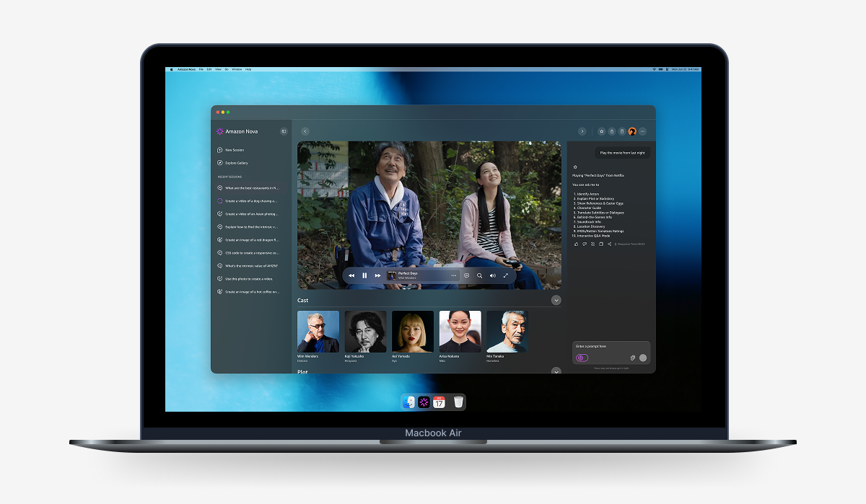Click 'Play the movie from last night' message
Image resolution: width=866 pixels, height=504 pixels.
[623, 153]
